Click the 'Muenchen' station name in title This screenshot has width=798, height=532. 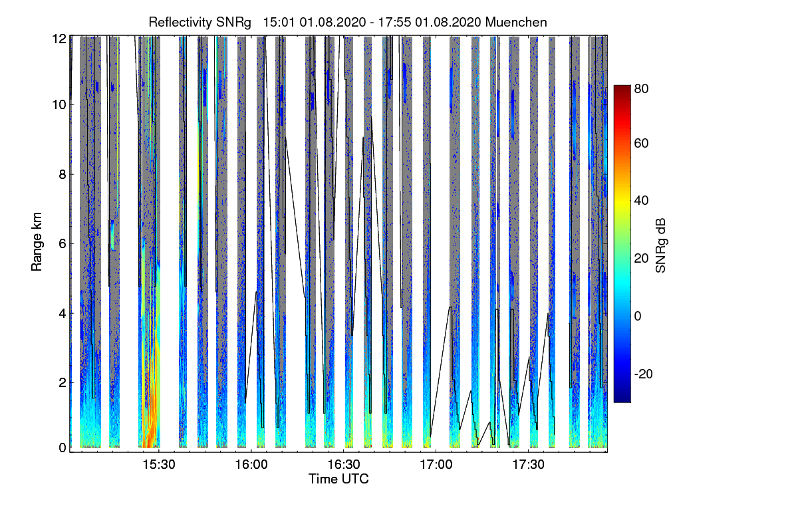(x=517, y=22)
